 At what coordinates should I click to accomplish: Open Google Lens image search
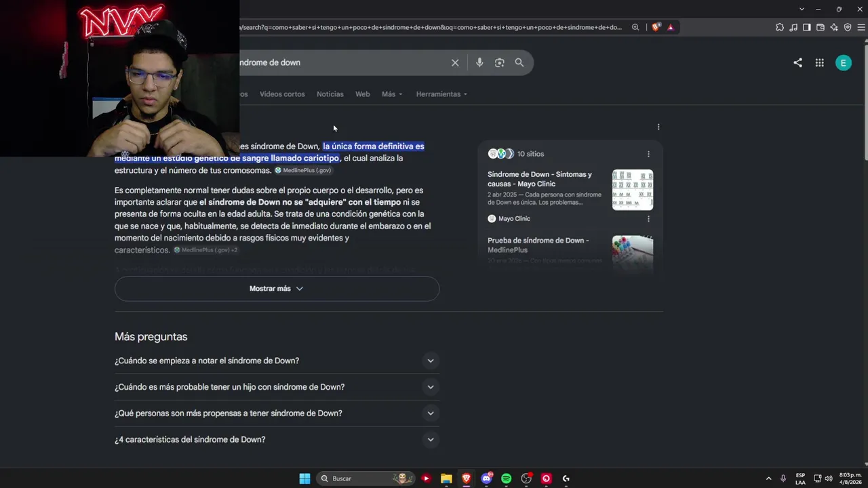(499, 62)
